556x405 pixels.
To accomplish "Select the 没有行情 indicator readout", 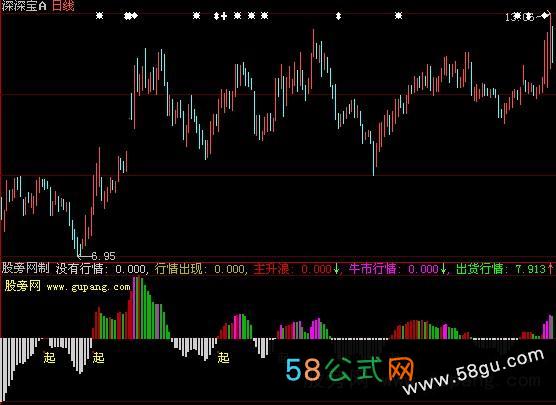I will point(101,269).
